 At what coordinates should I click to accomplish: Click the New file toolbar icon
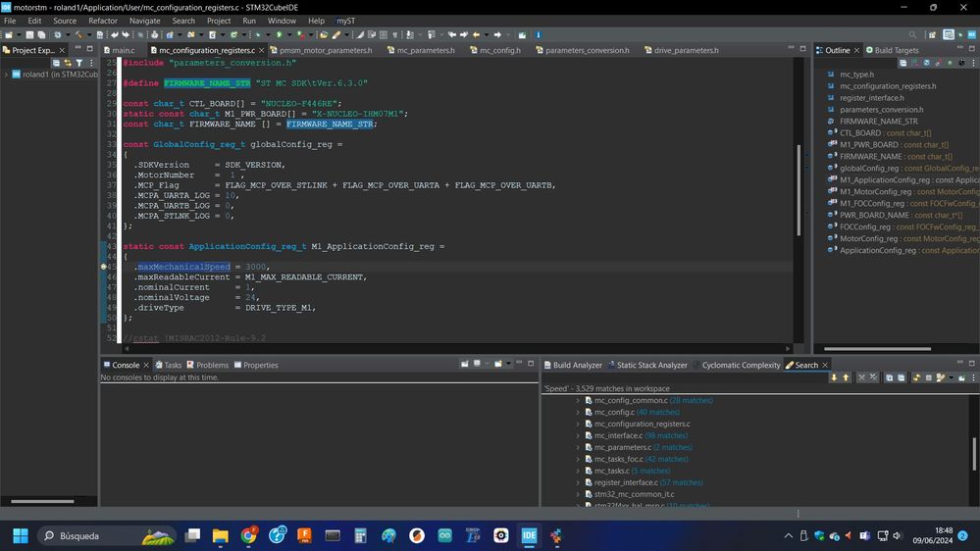pos(8,35)
